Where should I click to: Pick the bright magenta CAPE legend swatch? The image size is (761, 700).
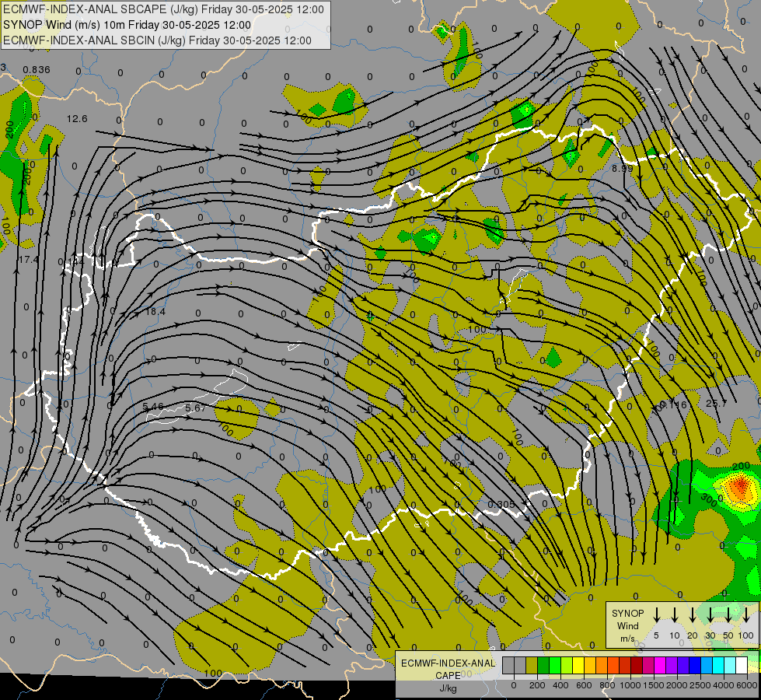tap(661, 665)
